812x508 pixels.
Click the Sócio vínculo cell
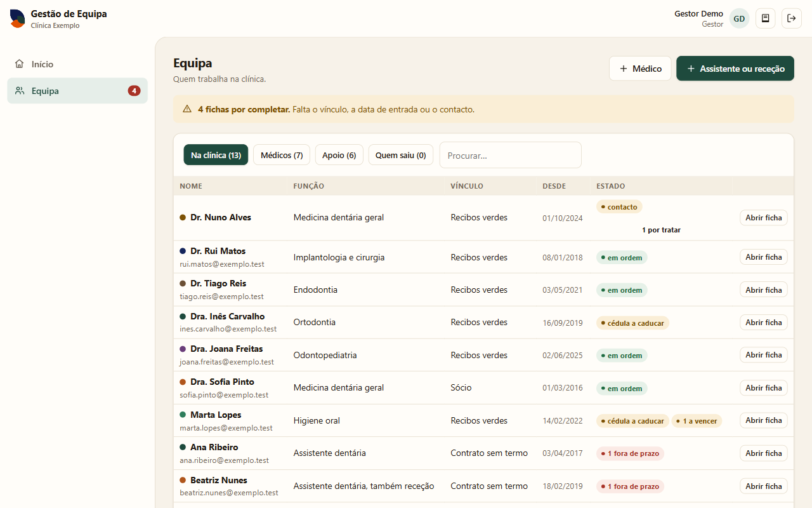pos(461,387)
